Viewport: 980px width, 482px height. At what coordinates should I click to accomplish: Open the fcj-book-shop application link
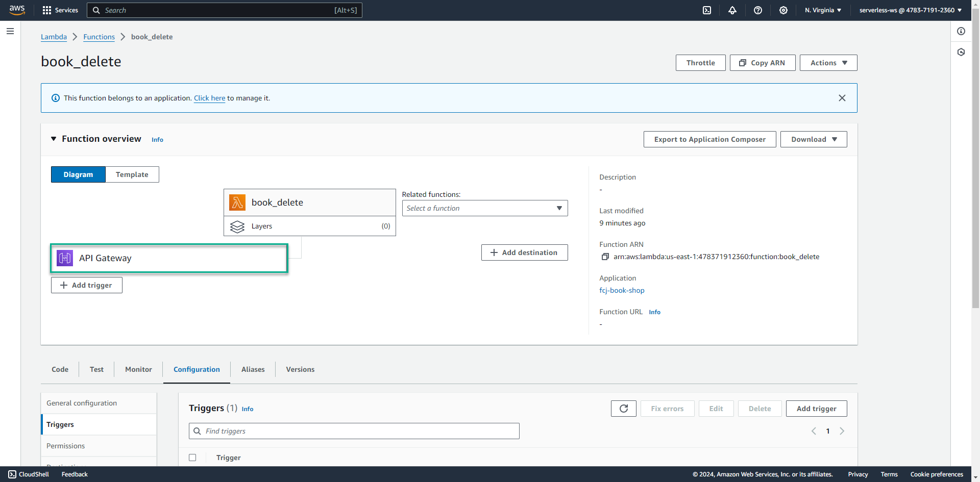[622, 290]
